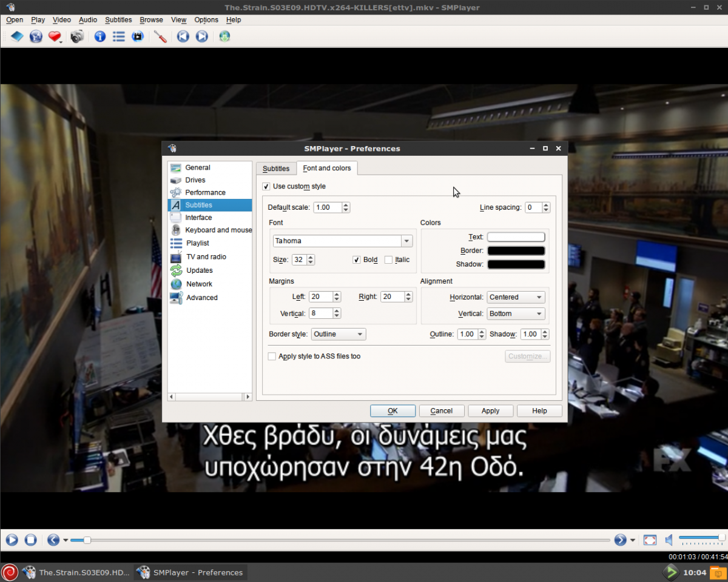Click the font Size stepper arrows
728x582 pixels.
[x=311, y=260]
